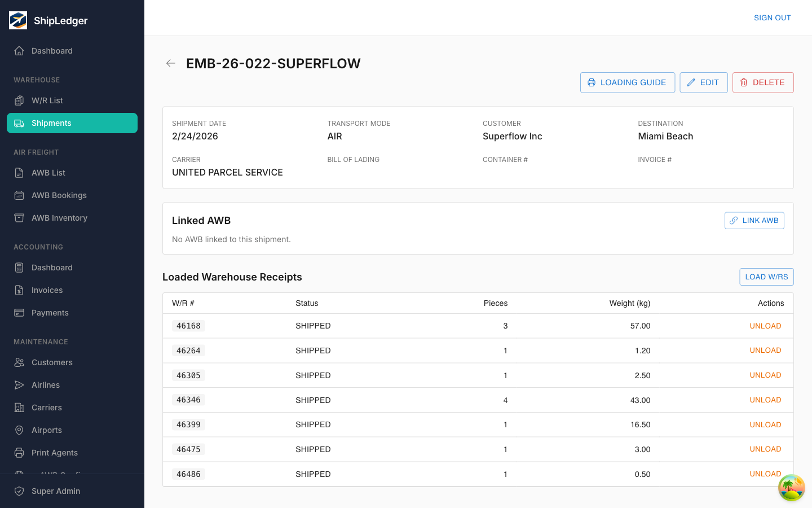Open Super Admin section

tap(72, 491)
